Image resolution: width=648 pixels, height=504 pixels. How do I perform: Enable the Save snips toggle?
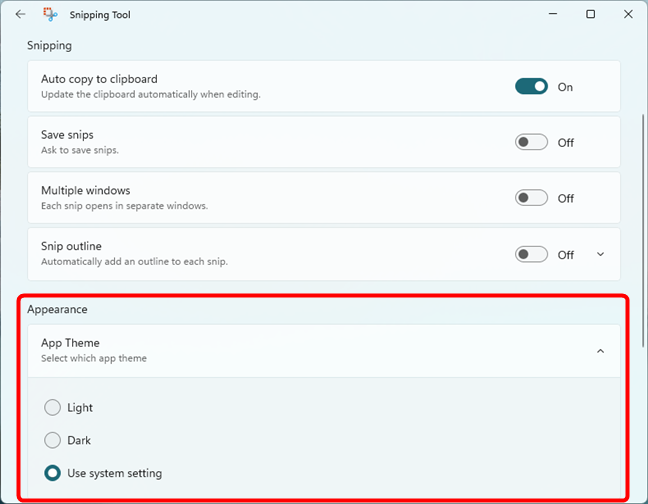tap(531, 142)
